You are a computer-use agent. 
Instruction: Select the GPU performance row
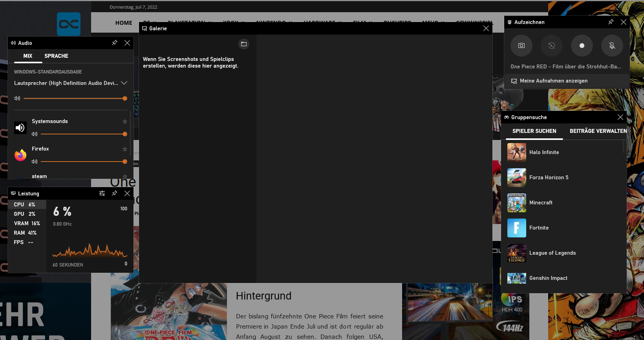[x=27, y=214]
